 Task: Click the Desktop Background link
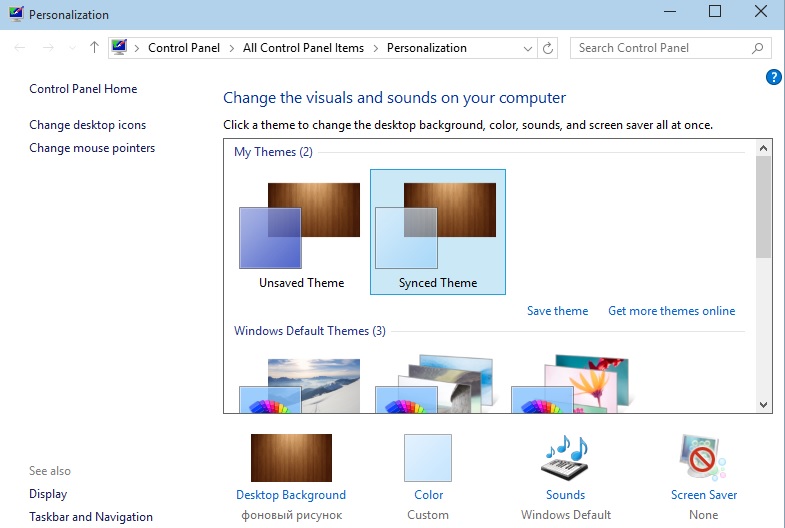click(291, 495)
